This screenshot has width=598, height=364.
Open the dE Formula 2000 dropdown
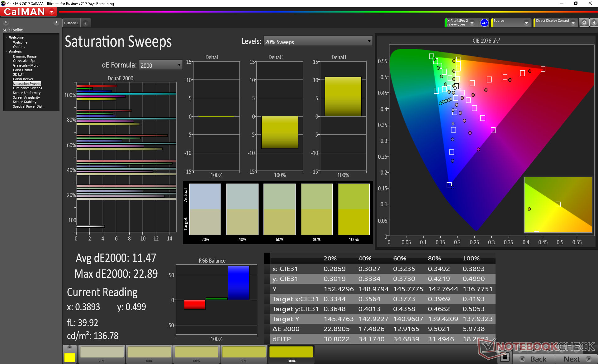[160, 65]
